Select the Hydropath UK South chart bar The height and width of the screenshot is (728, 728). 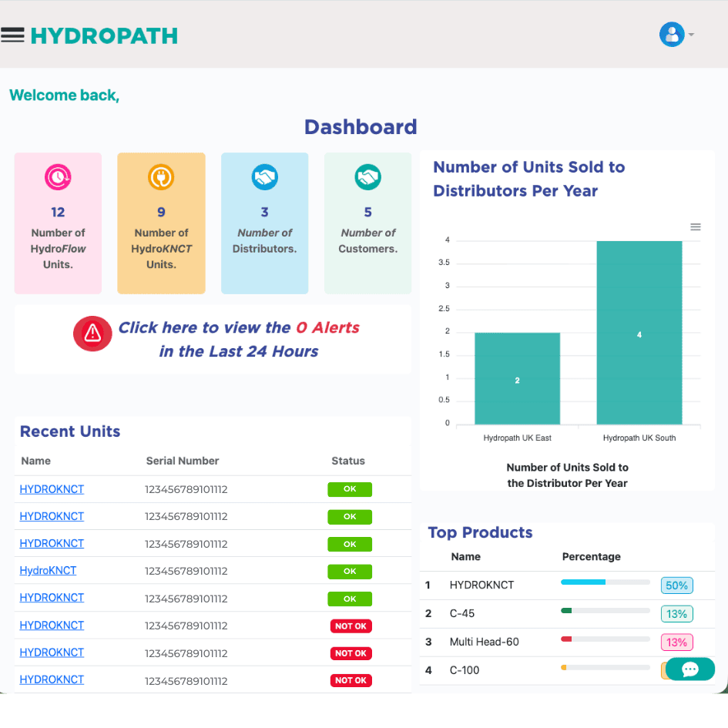[639, 332]
